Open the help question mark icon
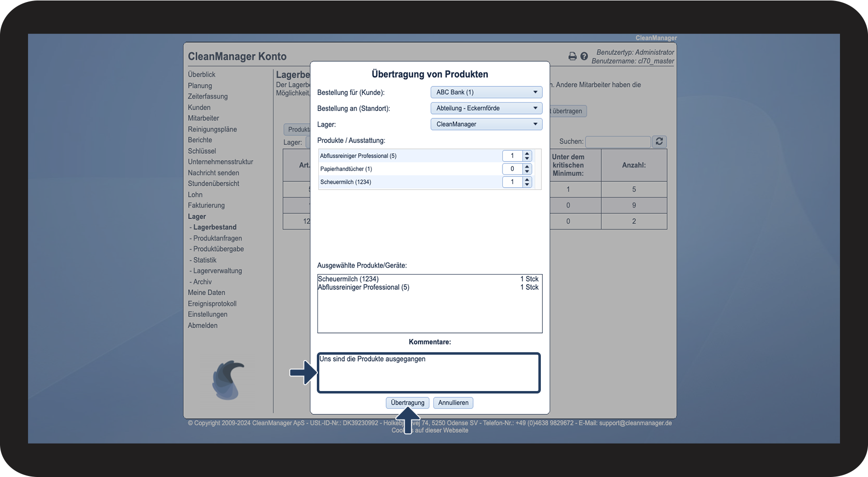Viewport: 868px width, 477px height. tap(584, 56)
